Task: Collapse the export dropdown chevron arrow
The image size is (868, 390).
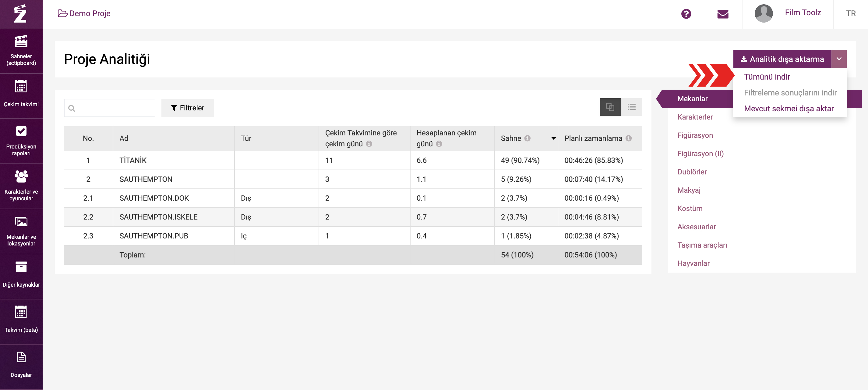Action: click(839, 59)
